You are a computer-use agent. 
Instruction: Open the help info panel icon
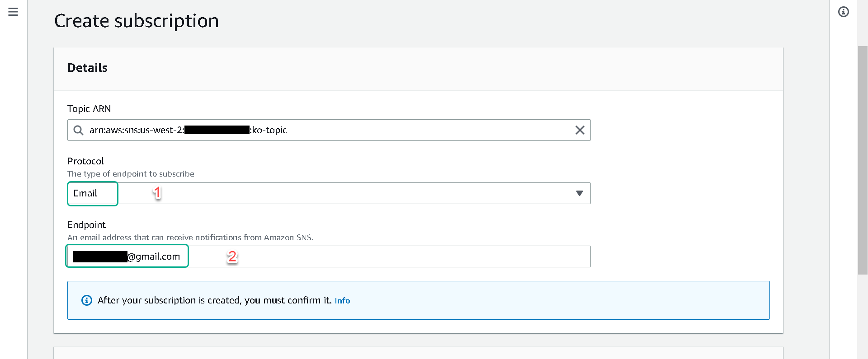[843, 12]
